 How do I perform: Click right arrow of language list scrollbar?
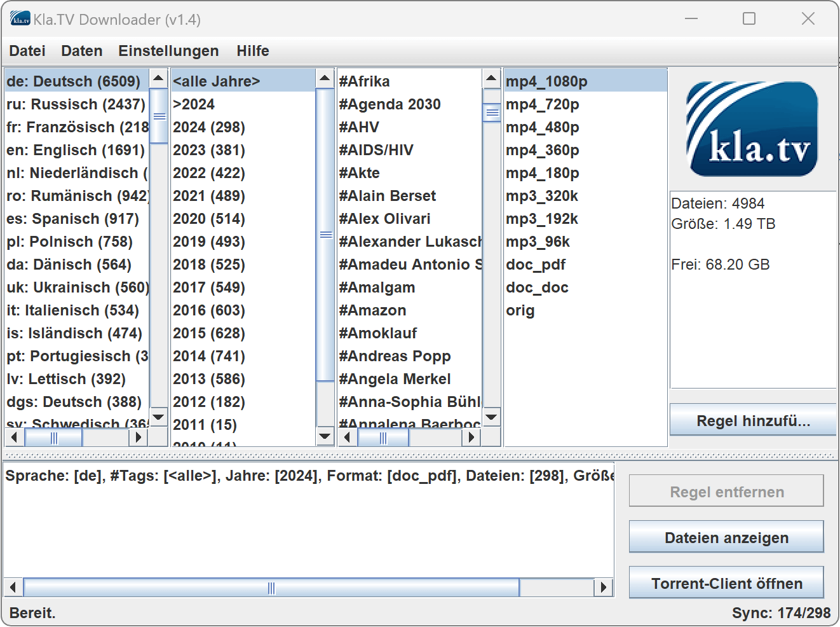pos(138,437)
